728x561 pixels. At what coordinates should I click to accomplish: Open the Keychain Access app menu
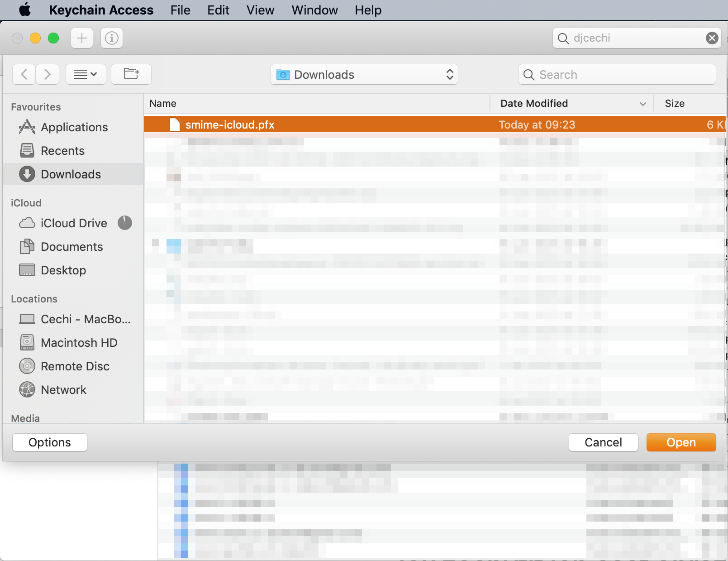[x=101, y=10]
